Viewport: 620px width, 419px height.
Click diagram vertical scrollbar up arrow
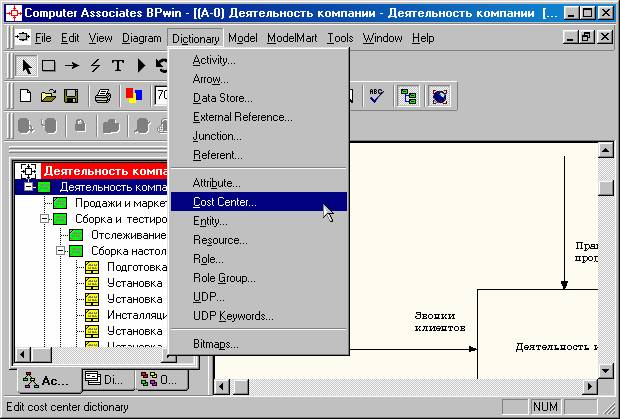click(x=606, y=150)
